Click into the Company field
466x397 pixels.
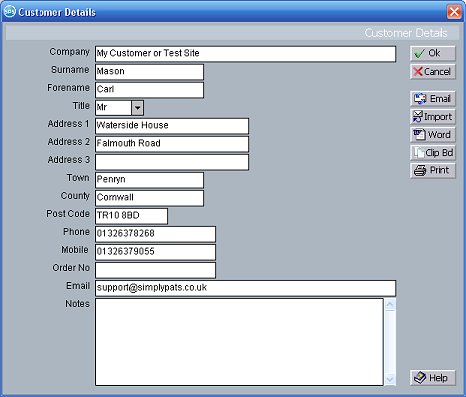[246, 54]
